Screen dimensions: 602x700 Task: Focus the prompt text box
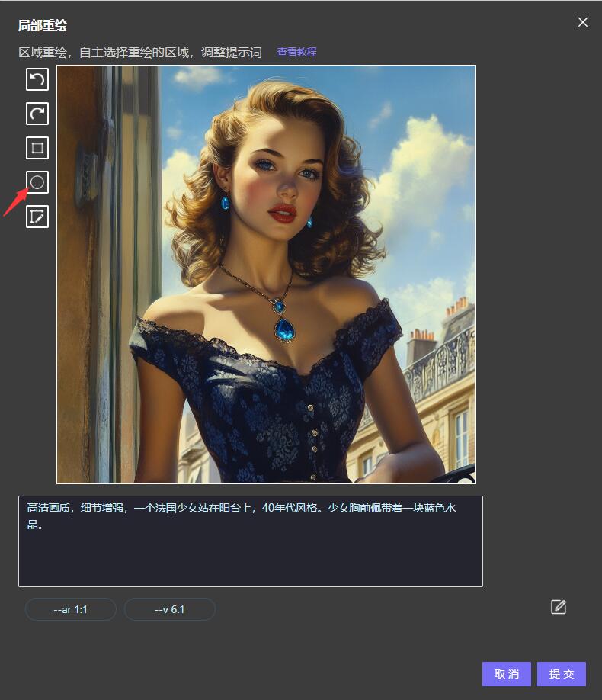click(251, 541)
